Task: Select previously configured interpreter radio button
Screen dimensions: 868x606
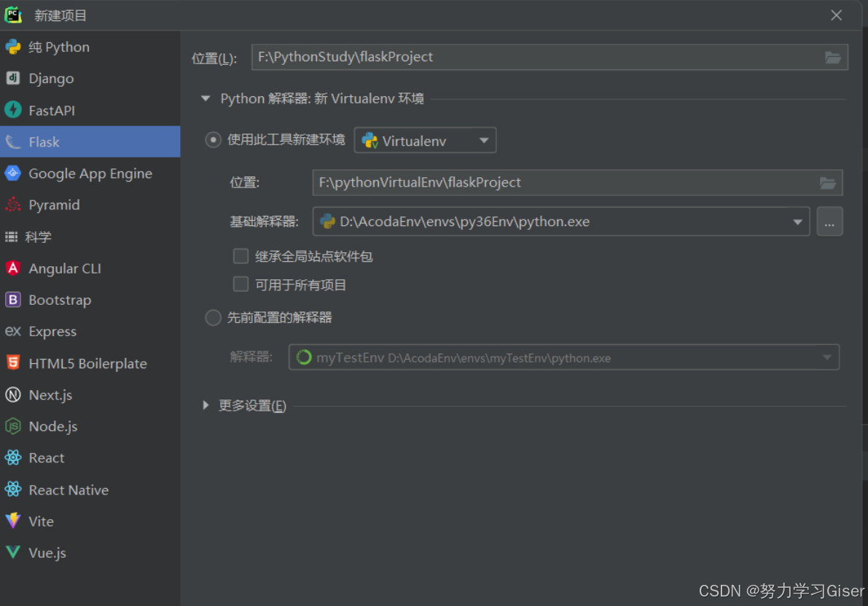Action: 213,317
